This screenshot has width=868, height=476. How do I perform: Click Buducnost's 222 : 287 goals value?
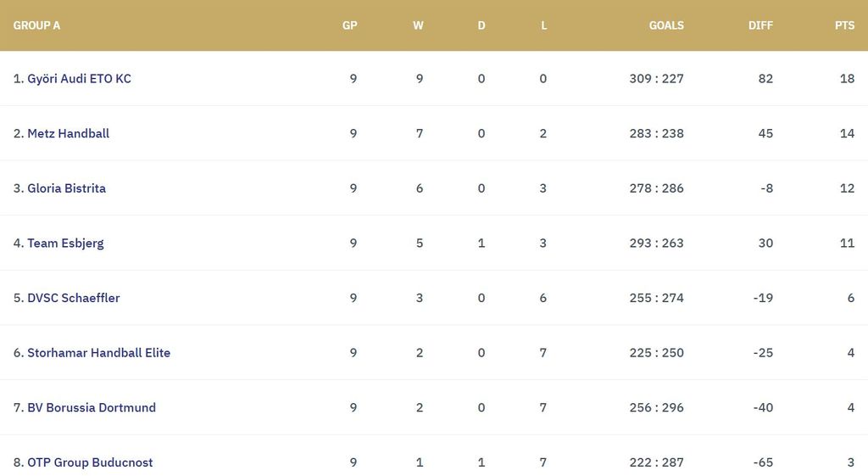(656, 462)
